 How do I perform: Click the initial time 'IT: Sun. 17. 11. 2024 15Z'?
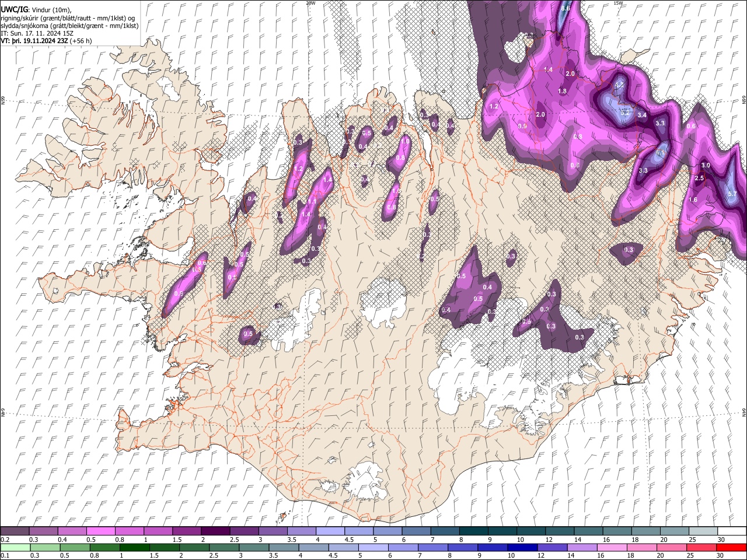click(37, 33)
